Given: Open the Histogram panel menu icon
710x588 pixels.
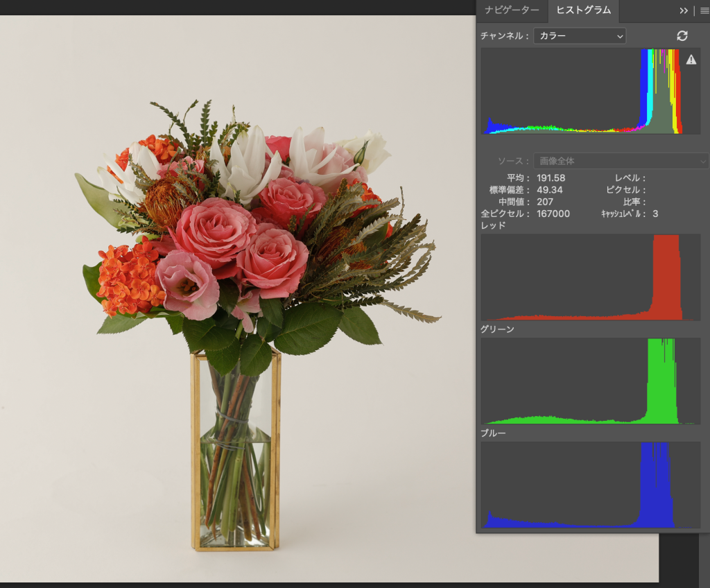Looking at the screenshot, I should pos(704,10).
